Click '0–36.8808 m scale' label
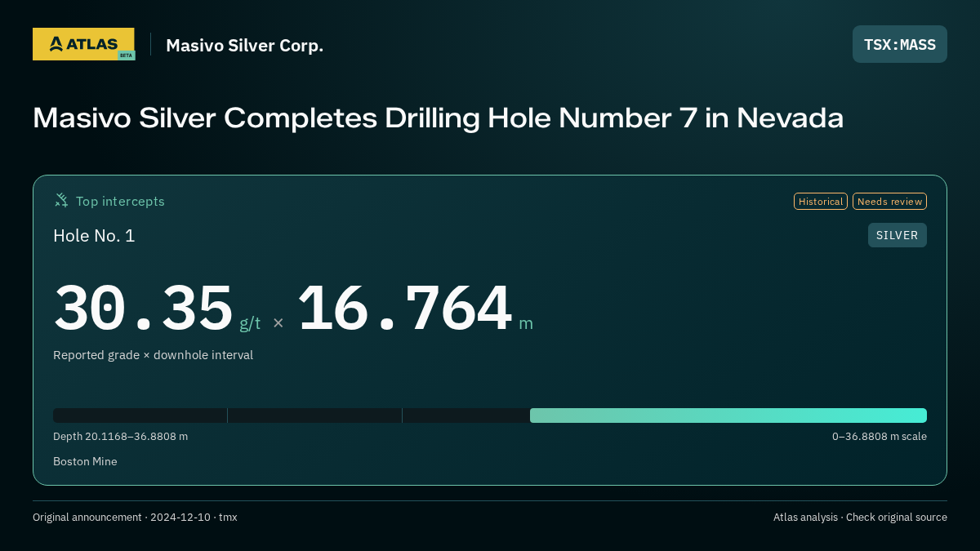 pyautogui.click(x=880, y=436)
